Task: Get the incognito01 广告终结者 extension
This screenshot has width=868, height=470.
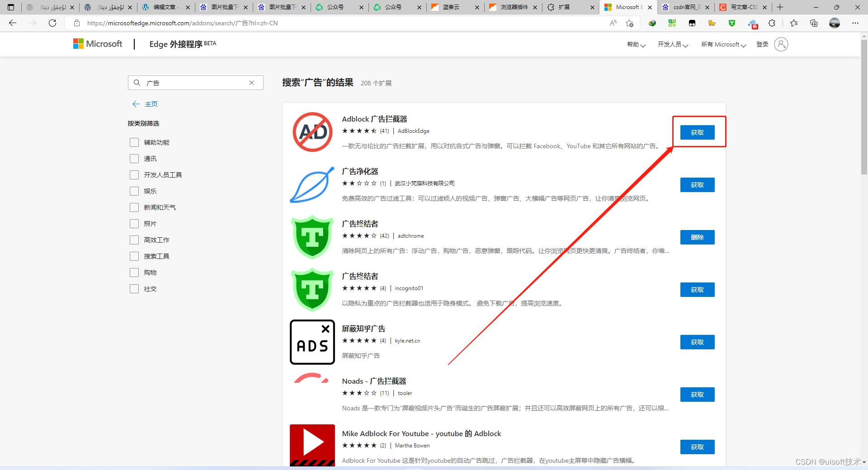Action: coord(697,290)
